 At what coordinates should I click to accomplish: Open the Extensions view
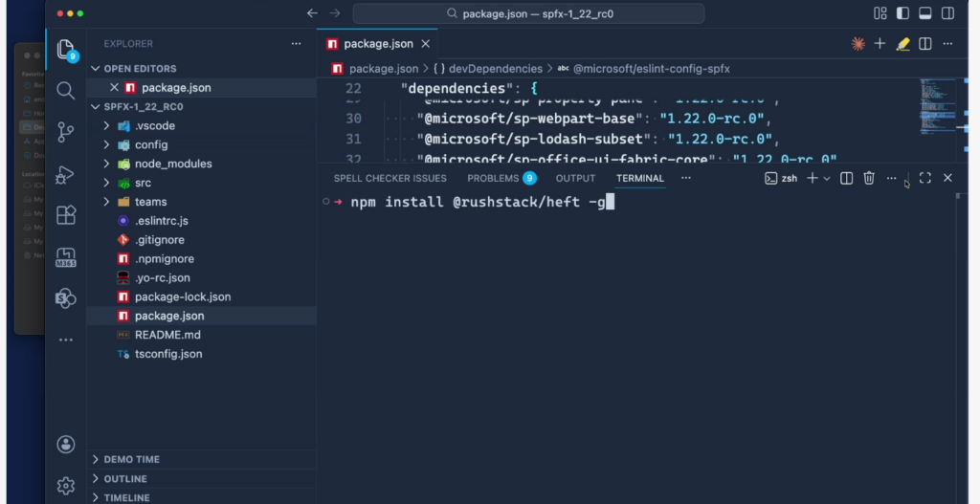pyautogui.click(x=66, y=215)
